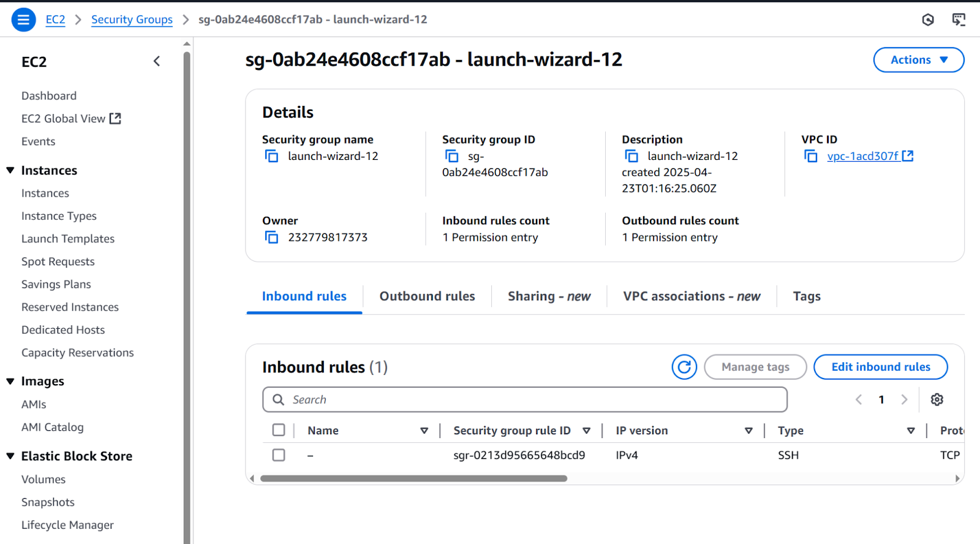This screenshot has height=544, width=980.
Task: Select rule sgr-0213d95665648bcd9 checkbox
Action: click(279, 455)
